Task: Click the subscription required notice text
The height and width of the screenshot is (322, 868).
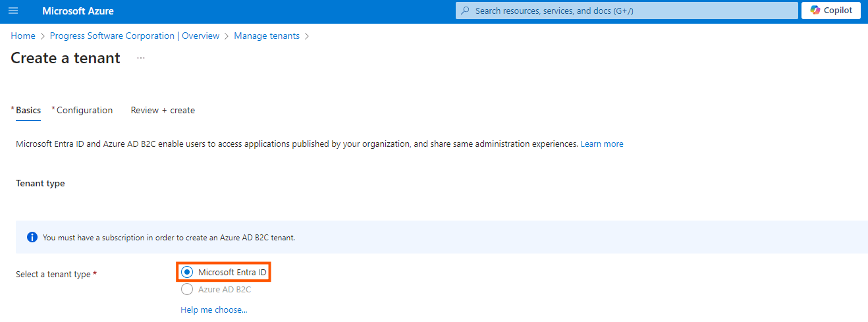Action: pyautogui.click(x=169, y=238)
